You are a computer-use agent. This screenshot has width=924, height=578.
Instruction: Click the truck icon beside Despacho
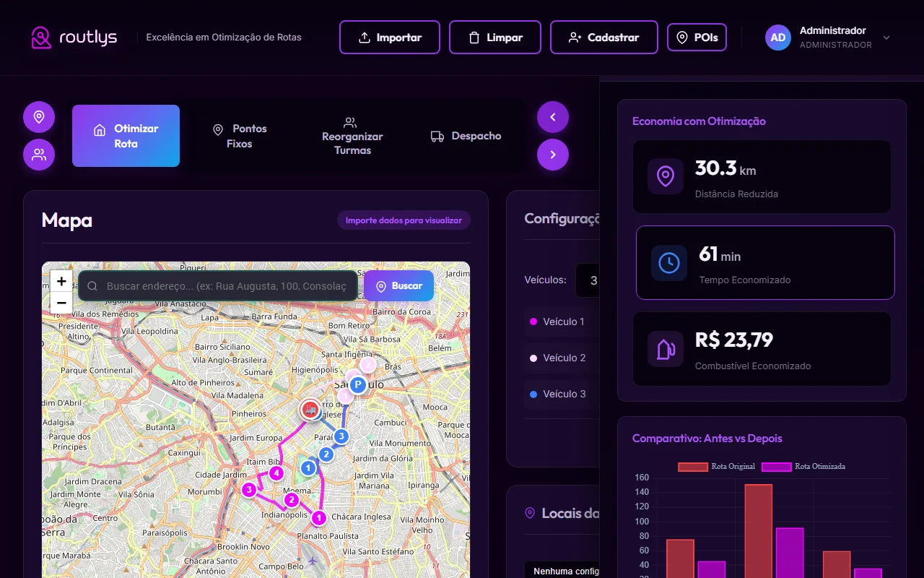click(x=437, y=136)
